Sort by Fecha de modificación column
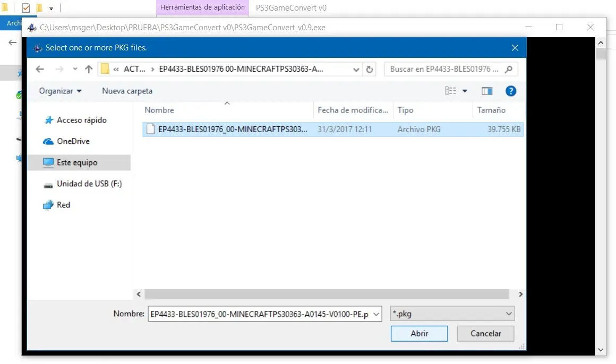The image size is (616, 364). (x=353, y=110)
